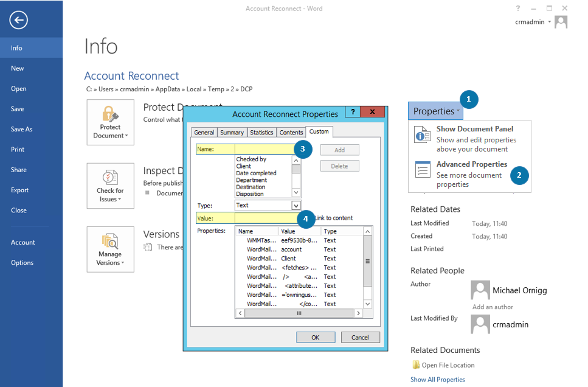The image size is (588, 387).
Task: Click Open File Location link
Action: coord(448,365)
